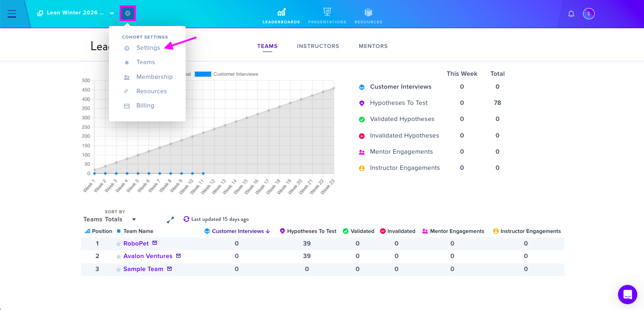Open the user avatar 'S' menu
The width and height of the screenshot is (644, 310).
[x=588, y=14]
